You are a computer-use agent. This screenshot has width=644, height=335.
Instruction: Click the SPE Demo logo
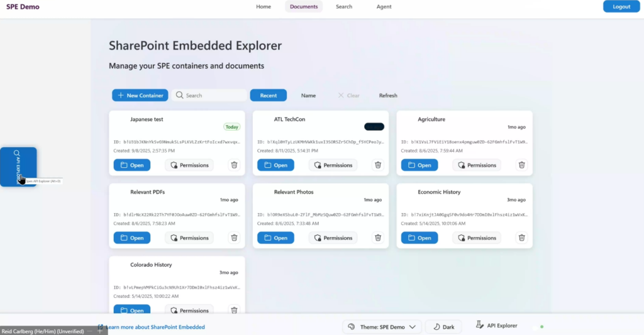point(23,6)
